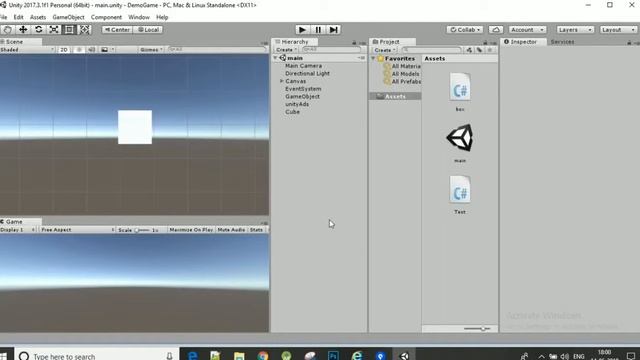
Task: Open the Collab dropdown
Action: pyautogui.click(x=464, y=30)
